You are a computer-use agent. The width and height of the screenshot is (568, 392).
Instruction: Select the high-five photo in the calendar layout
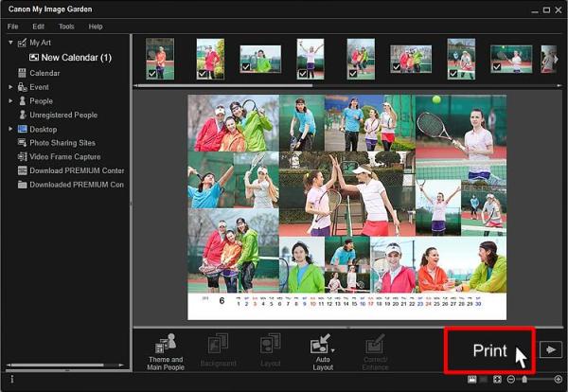click(x=347, y=194)
